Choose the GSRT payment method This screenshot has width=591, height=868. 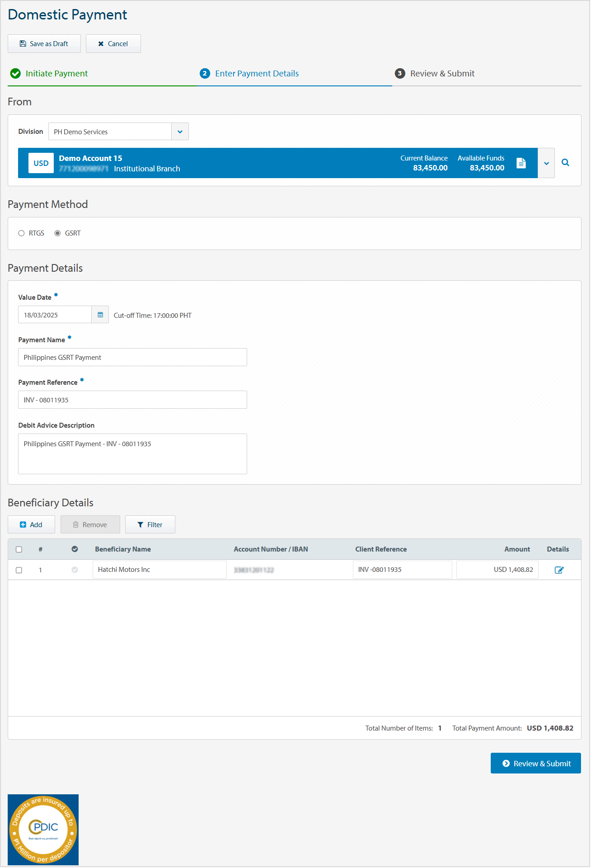coord(57,233)
